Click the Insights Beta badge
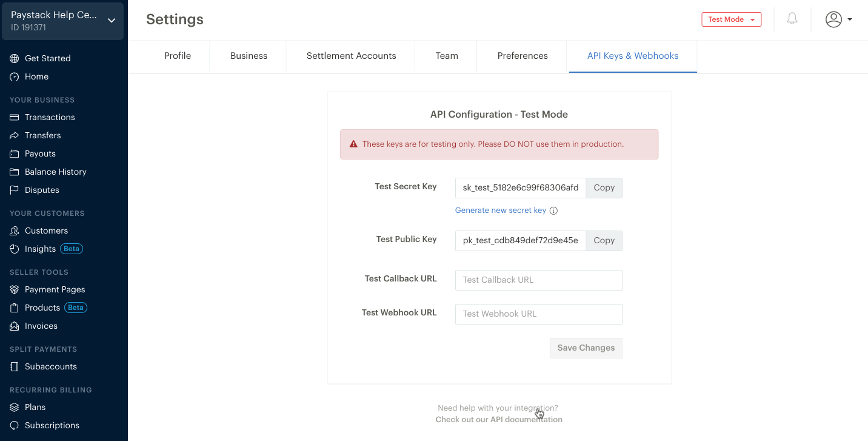This screenshot has width=868, height=441. click(x=72, y=249)
